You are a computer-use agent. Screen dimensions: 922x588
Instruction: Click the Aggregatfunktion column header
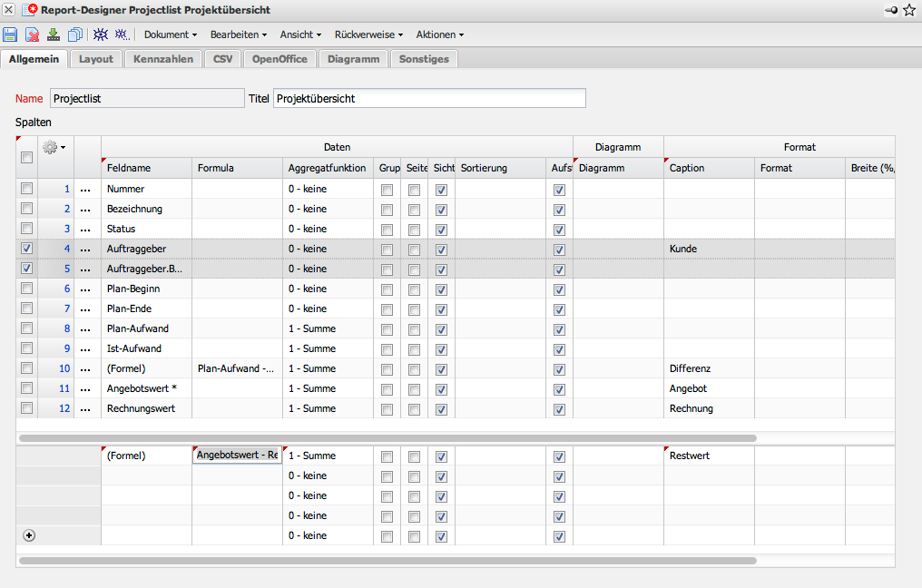[327, 168]
